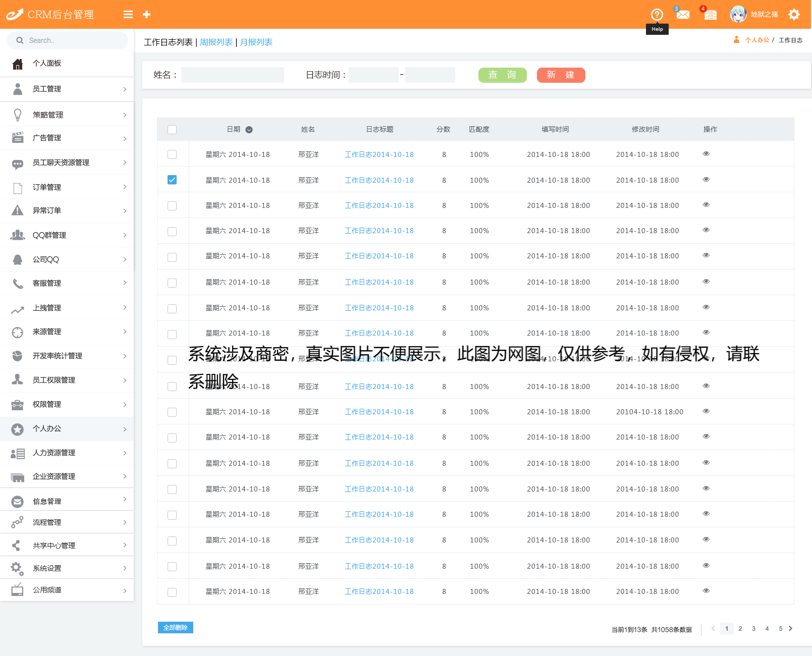Expand 人力资源管理 sidebar chevron
This screenshot has height=656, width=812.
[x=125, y=453]
